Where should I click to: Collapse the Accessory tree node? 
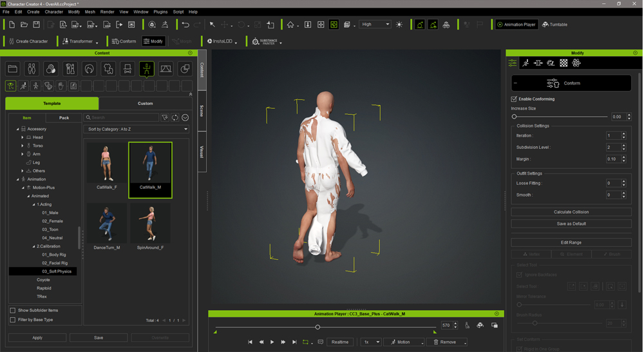click(x=17, y=129)
